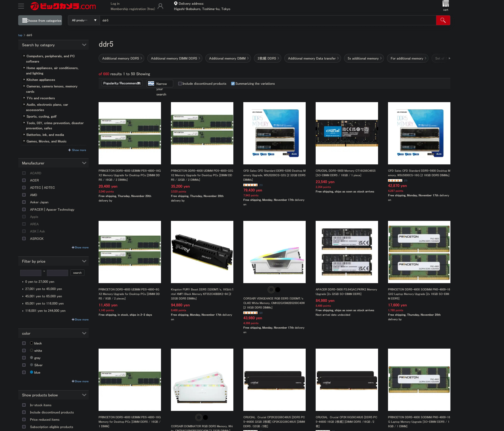The image size is (504, 431).
Task: Click the Narrow your search filter icon
Action: [151, 83]
